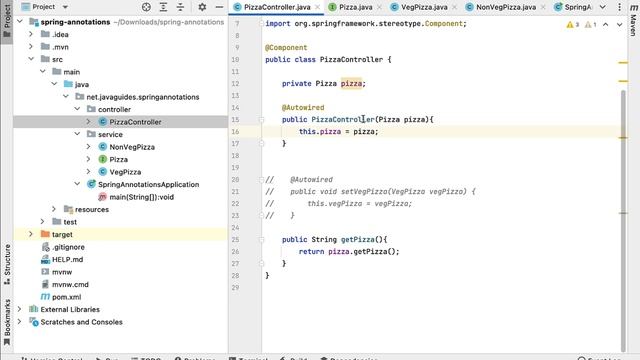The height and width of the screenshot is (360, 640).
Task: Show hidden editor tabs dropdown
Action: [x=603, y=7]
